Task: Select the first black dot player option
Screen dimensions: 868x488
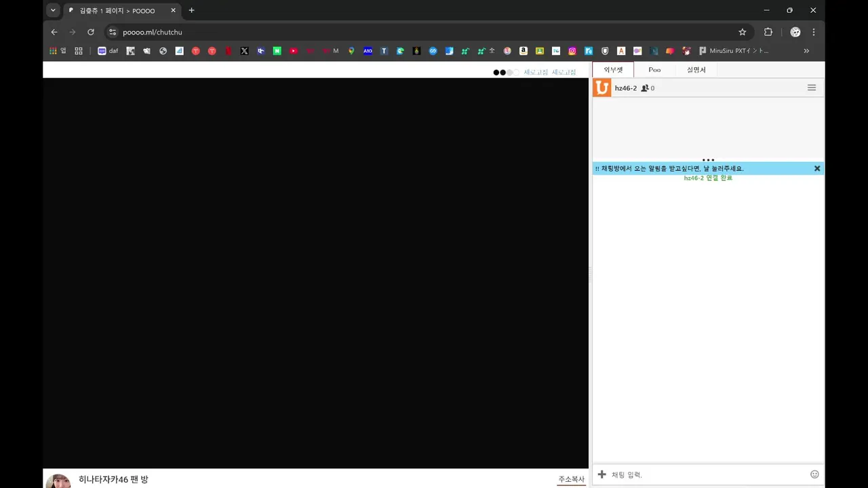Action: click(x=496, y=72)
